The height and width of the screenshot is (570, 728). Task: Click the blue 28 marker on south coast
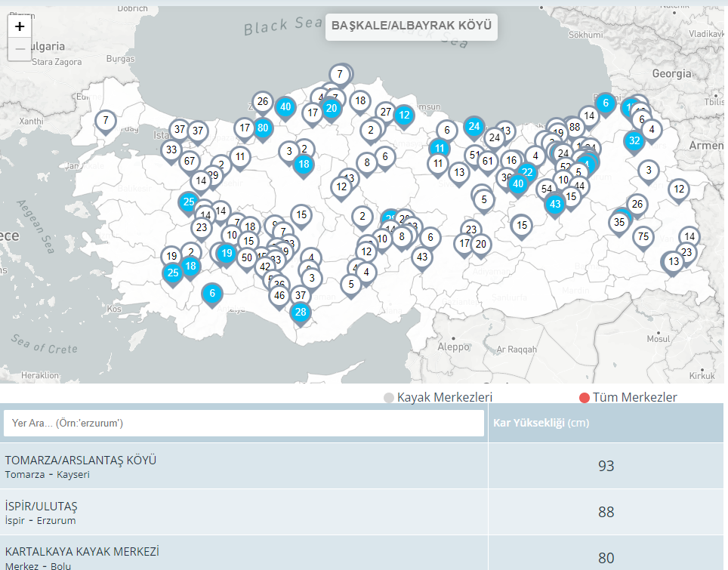[301, 313]
